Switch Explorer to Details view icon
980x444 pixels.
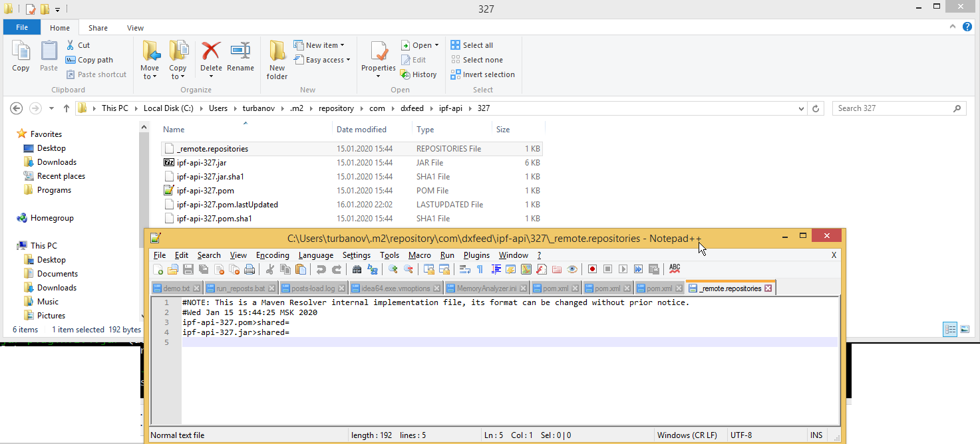tap(950, 329)
